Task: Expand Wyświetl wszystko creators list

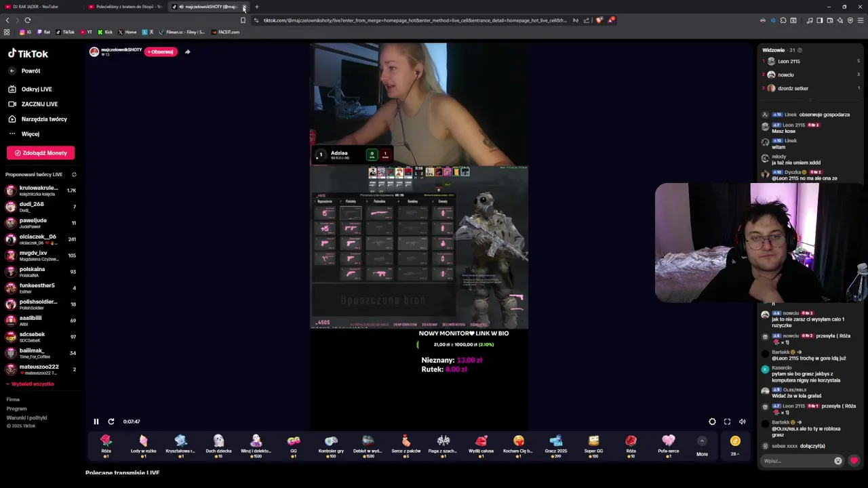Action: coord(30,384)
